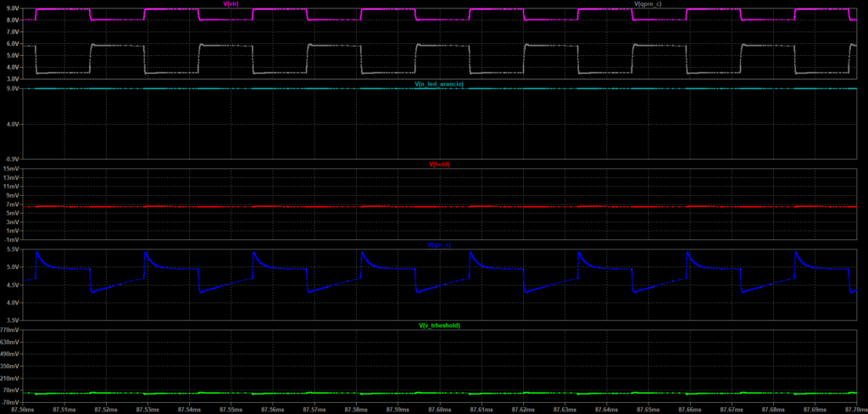
Task: Click the 87.65ms time axis label
Action: pos(648,410)
